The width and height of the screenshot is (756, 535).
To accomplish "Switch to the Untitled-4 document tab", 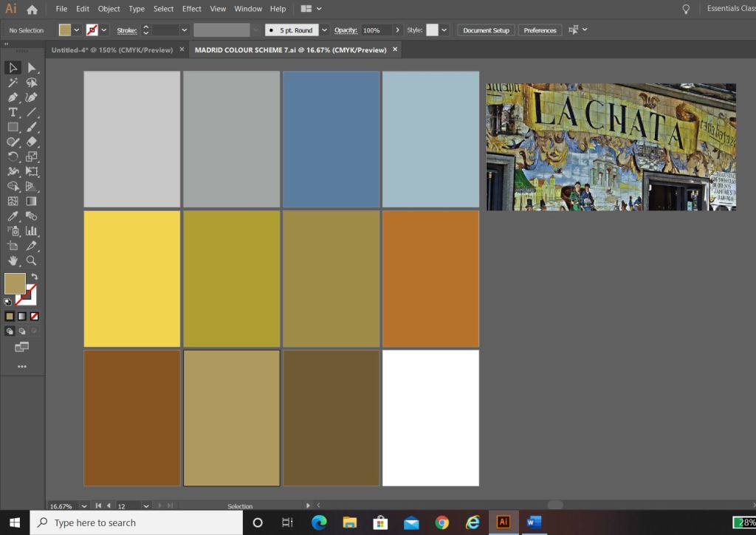I will (x=112, y=49).
